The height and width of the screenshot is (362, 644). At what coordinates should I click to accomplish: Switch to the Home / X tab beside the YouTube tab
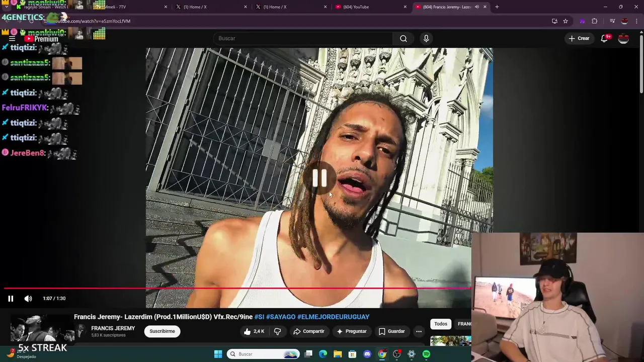[x=290, y=7]
